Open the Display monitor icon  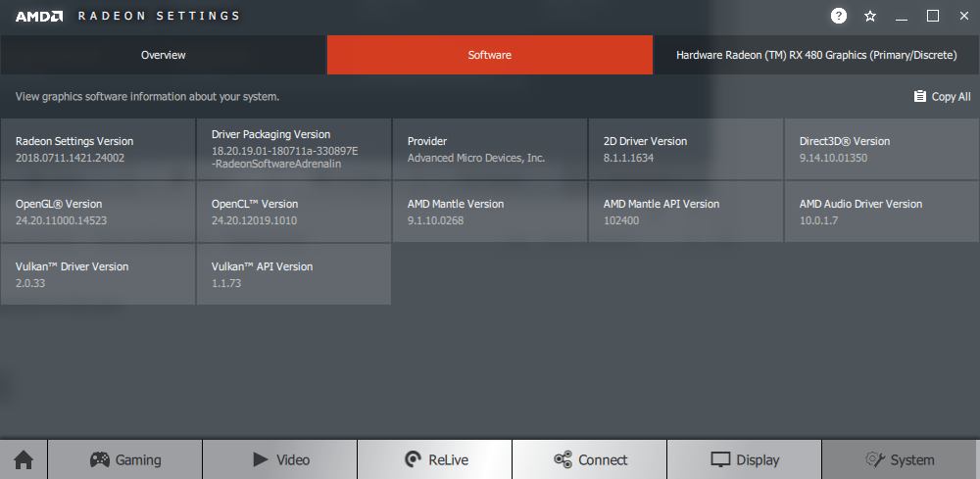720,459
